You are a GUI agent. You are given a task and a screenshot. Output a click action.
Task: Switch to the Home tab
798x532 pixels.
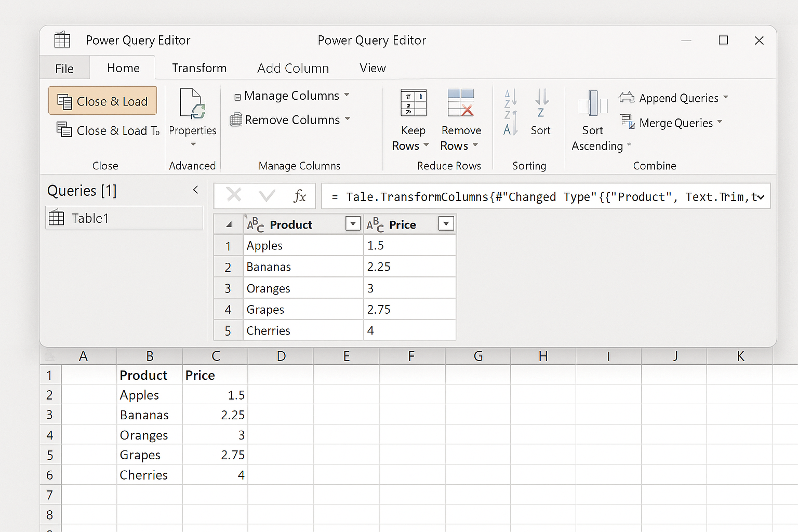(123, 68)
